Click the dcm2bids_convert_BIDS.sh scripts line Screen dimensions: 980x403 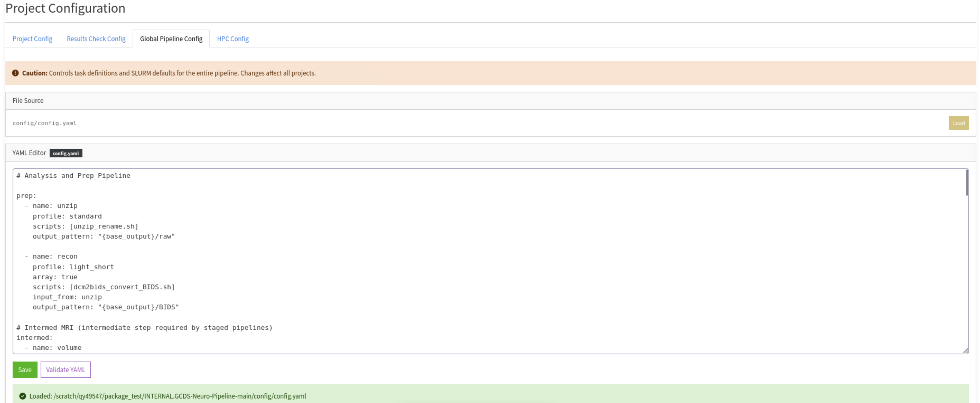[x=104, y=287]
